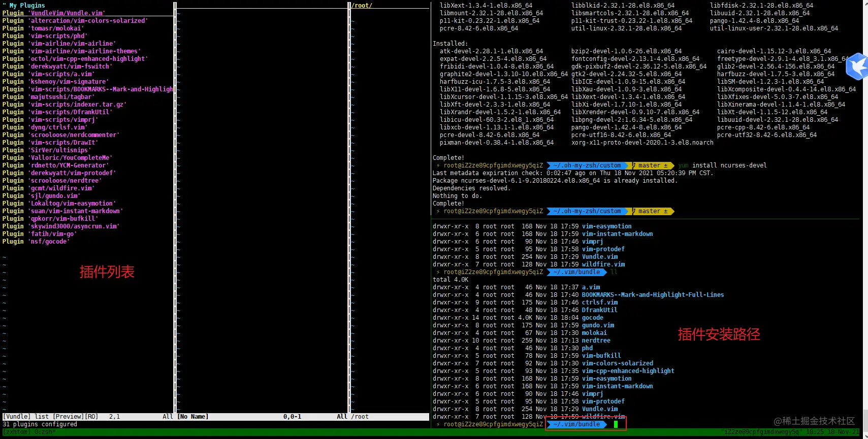This screenshot has width=868, height=439.
Task: Click the 'libfdisk-2.32.1-28.el8.x86_64' package entry
Action: tap(762, 6)
